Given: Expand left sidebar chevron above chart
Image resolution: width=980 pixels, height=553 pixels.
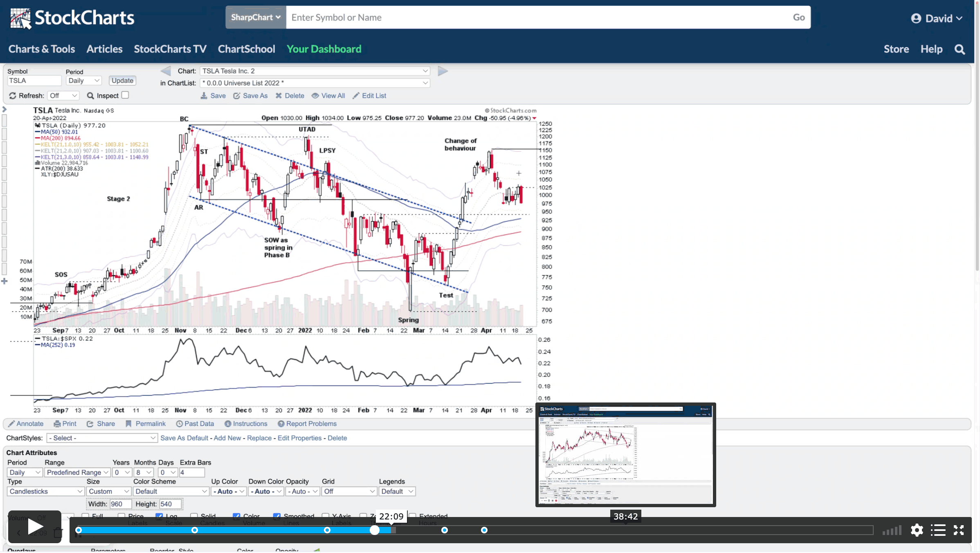Looking at the screenshot, I should (x=4, y=109).
